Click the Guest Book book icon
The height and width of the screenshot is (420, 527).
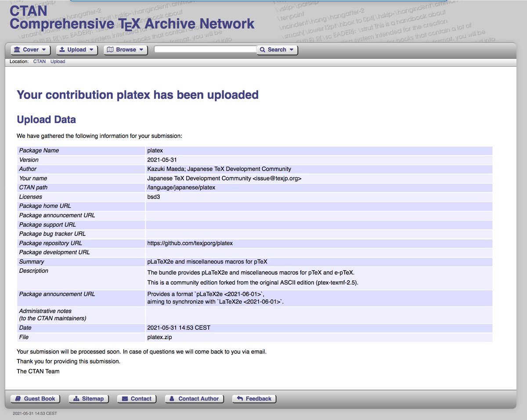coord(18,398)
